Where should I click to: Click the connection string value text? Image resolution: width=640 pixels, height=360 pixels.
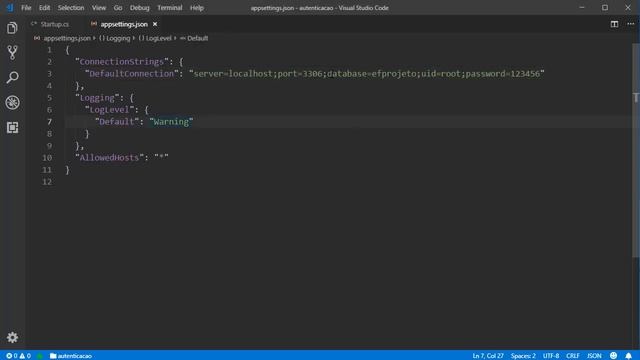click(x=367, y=73)
